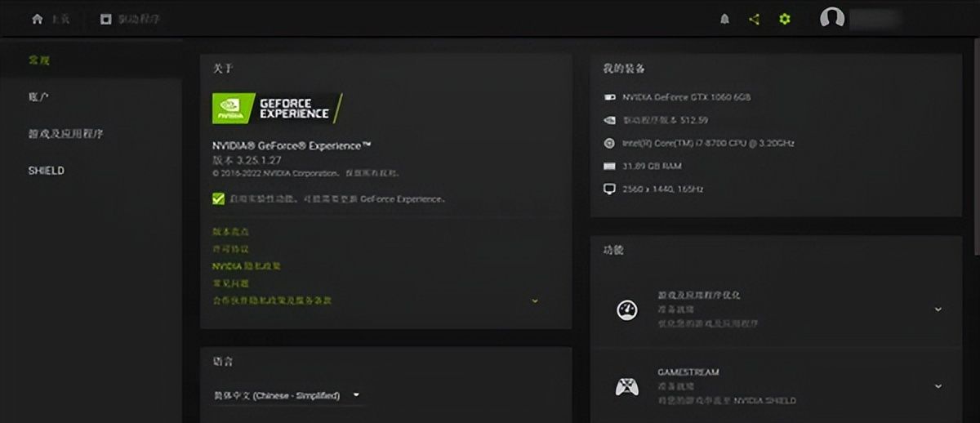The height and width of the screenshot is (423, 980).
Task: Click the 2560 x 1440, 165Hz text
Action: point(663,189)
